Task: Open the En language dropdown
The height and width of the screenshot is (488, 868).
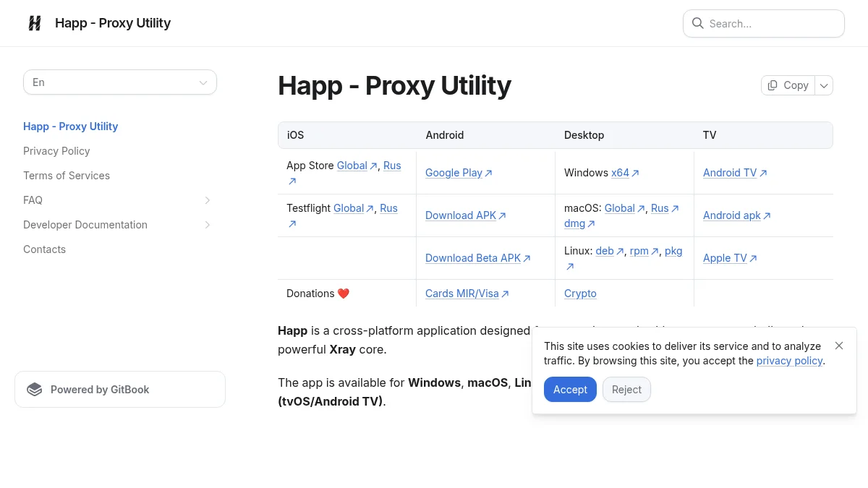Action: (x=120, y=82)
